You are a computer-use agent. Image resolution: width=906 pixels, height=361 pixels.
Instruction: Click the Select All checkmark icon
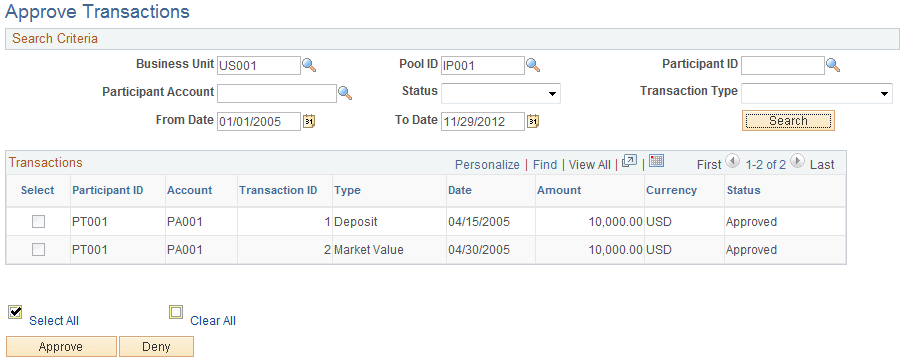[x=15, y=312]
